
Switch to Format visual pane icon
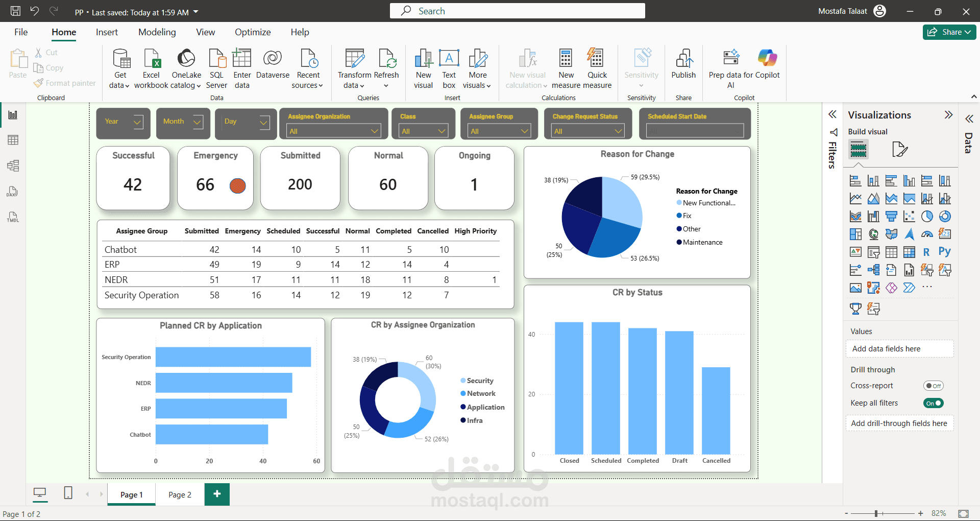click(900, 150)
